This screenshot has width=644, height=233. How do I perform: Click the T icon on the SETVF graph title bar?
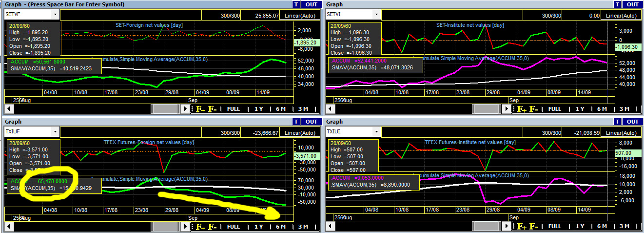[x=295, y=4]
